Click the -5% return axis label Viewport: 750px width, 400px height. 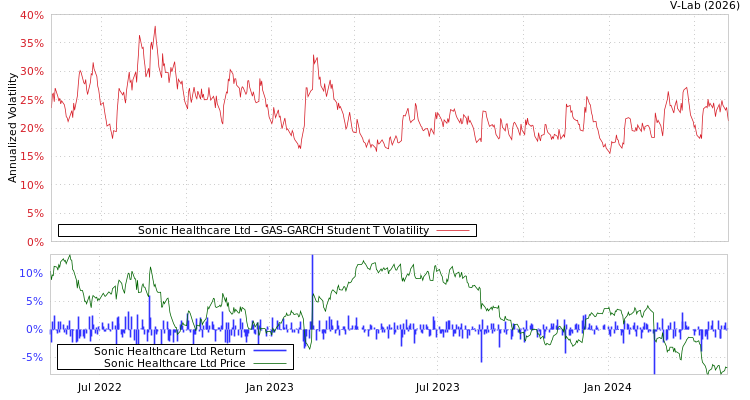[32, 357]
